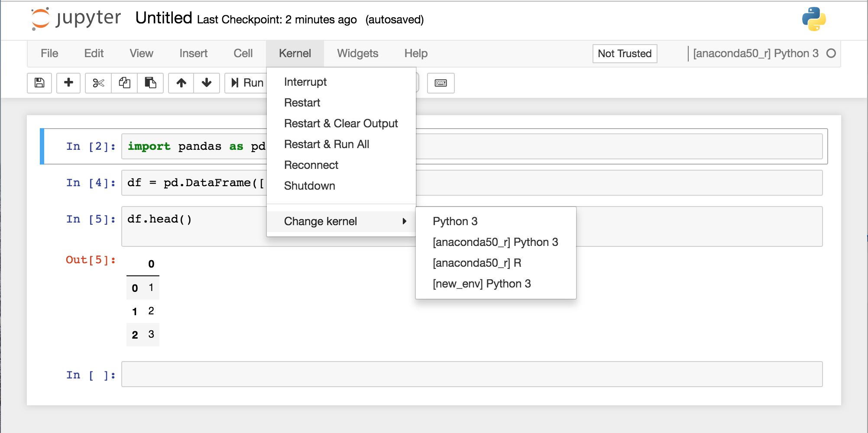Image resolution: width=868 pixels, height=433 pixels.
Task: Choose the [new_env] Python 3 kernel
Action: click(482, 284)
